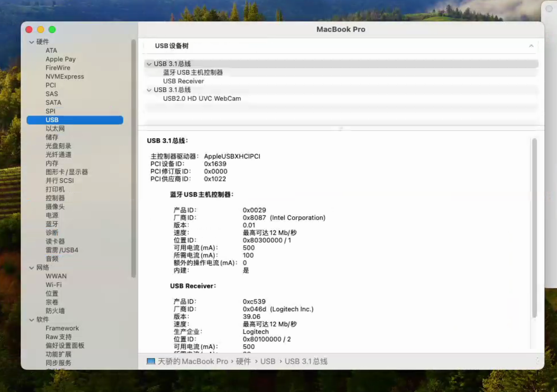Viewport: 557px width, 392px height.
Task: Collapse the first USB 3.1总线 node
Action: pyautogui.click(x=149, y=64)
